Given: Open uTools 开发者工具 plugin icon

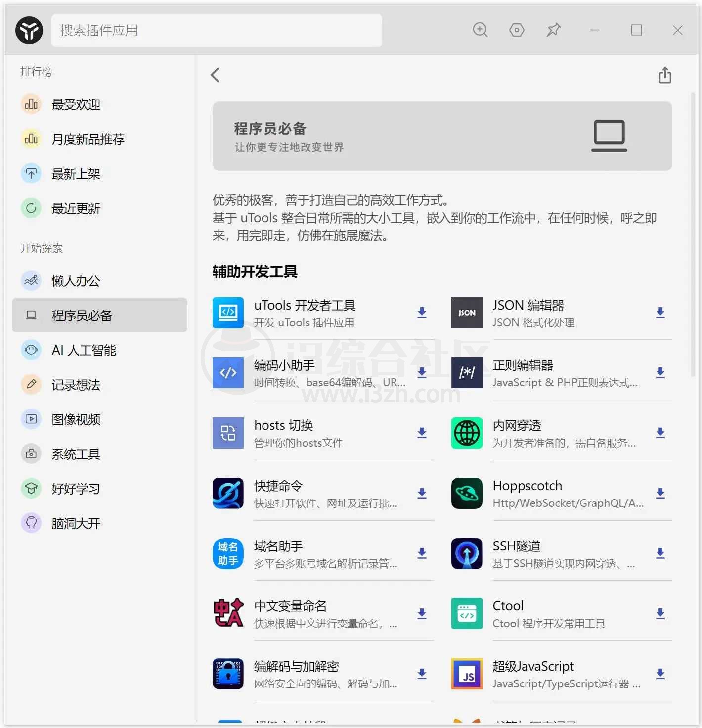Looking at the screenshot, I should click(x=228, y=313).
